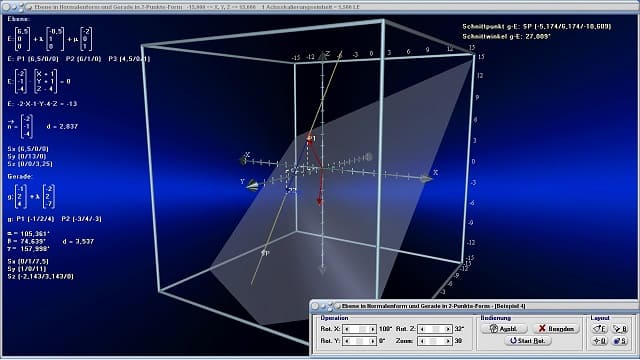This screenshot has width=640, height=360.
Task: Click plane intercept 'Sz (0/0/3,25)'
Action: point(30,164)
